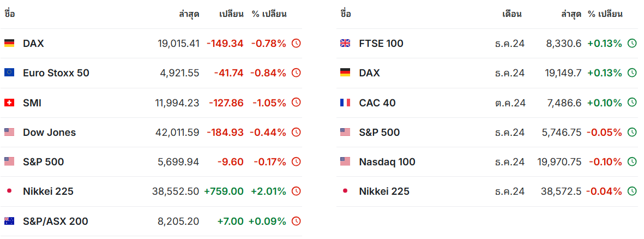Open the FTSE 100 futures link
This screenshot has height=239, width=644.
click(x=381, y=43)
